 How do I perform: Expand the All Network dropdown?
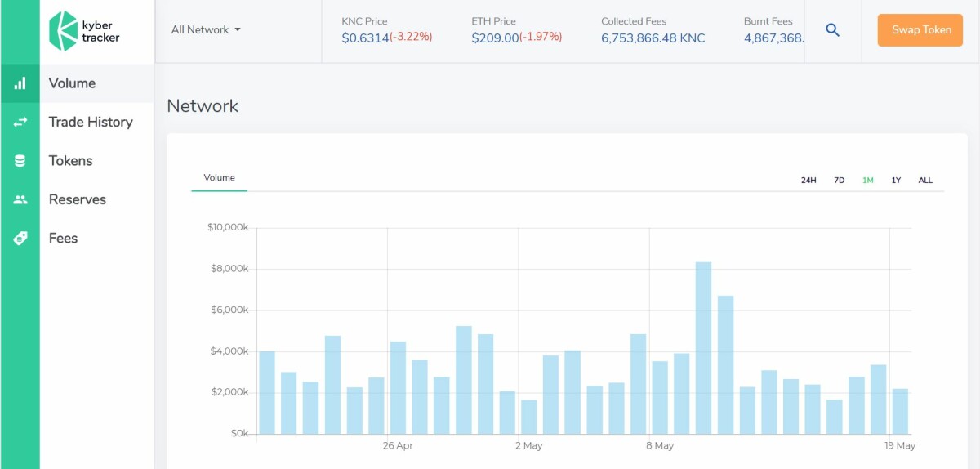206,30
